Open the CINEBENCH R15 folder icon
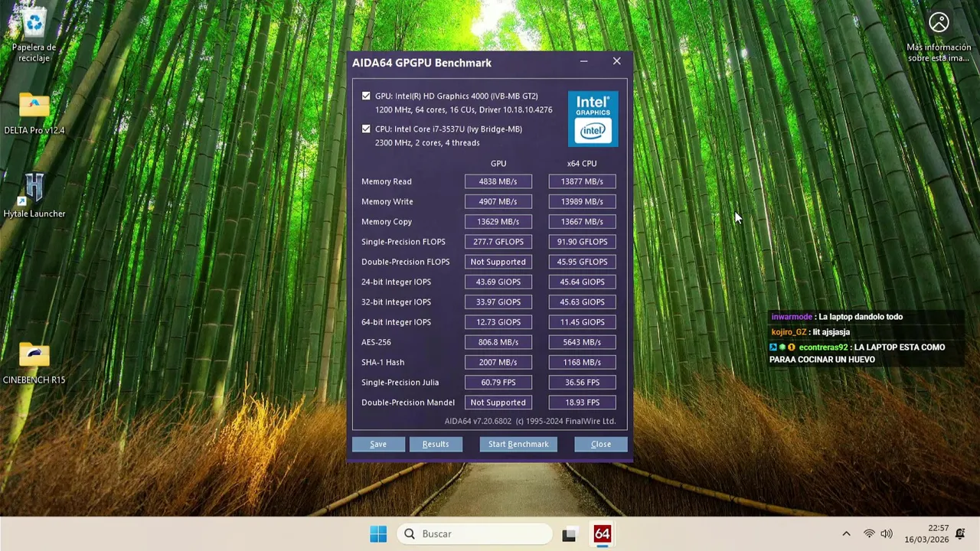This screenshot has height=551, width=980. pos(34,361)
